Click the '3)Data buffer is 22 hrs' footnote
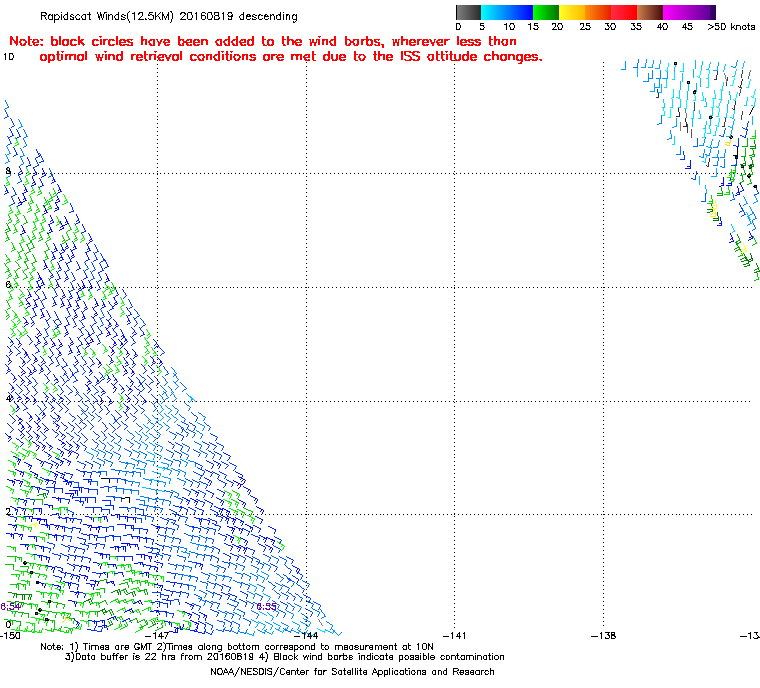The height and width of the screenshot is (688, 760). [x=285, y=657]
